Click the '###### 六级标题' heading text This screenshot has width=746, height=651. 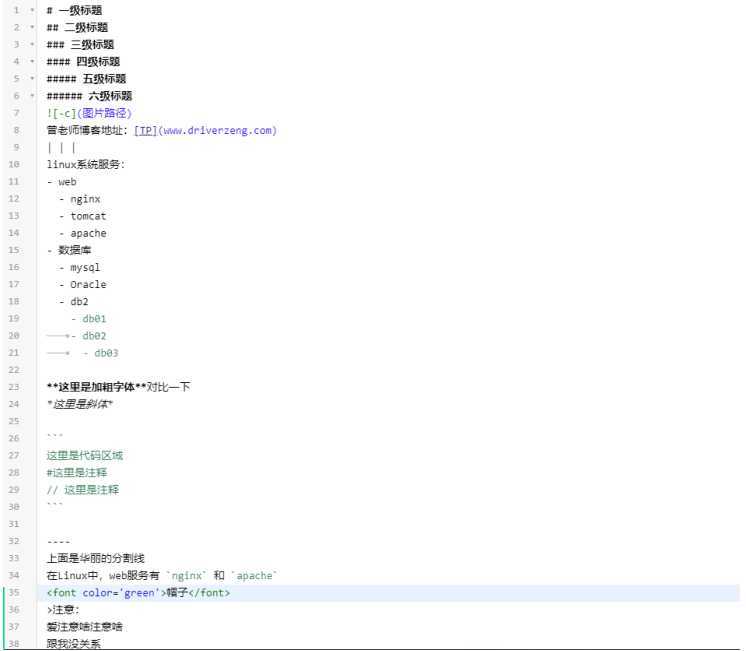pos(89,96)
